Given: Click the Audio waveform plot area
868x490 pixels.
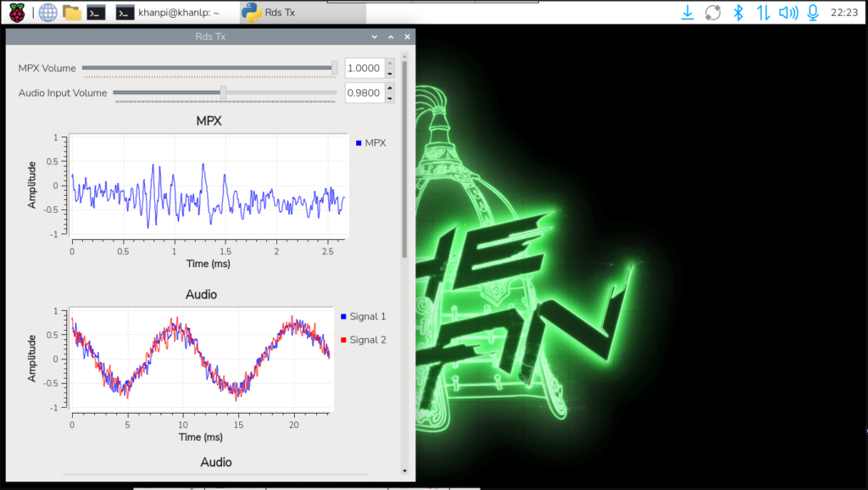Looking at the screenshot, I should coord(202,359).
